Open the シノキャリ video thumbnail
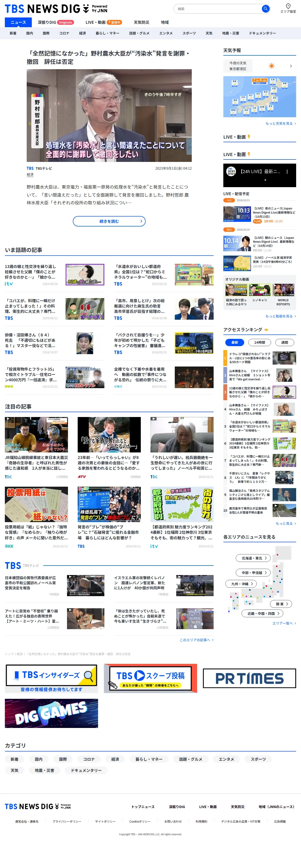This screenshot has width=301, height=868. [x=259, y=290]
